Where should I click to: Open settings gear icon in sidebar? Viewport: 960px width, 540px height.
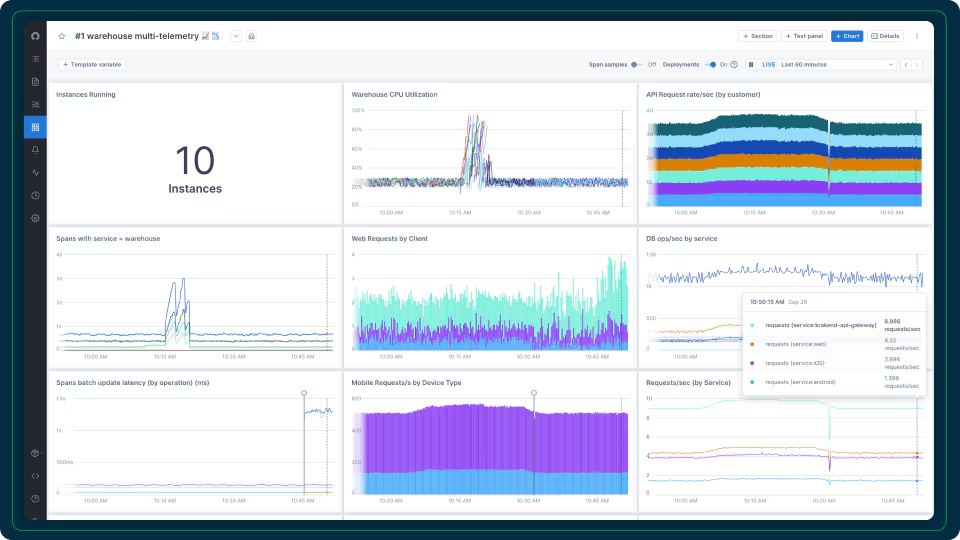36,218
